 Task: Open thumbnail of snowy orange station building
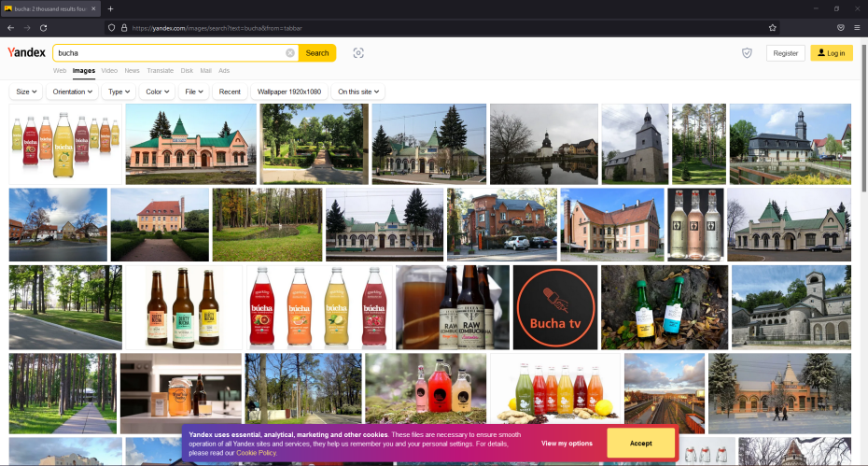click(779, 393)
